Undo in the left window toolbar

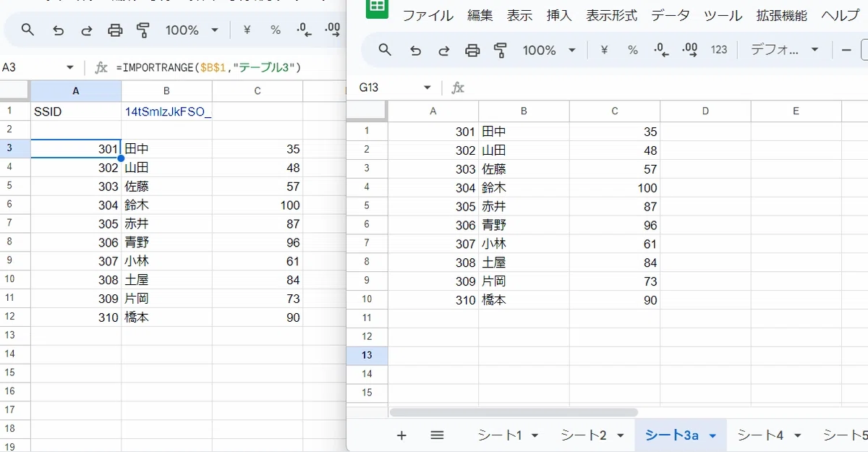click(x=59, y=30)
